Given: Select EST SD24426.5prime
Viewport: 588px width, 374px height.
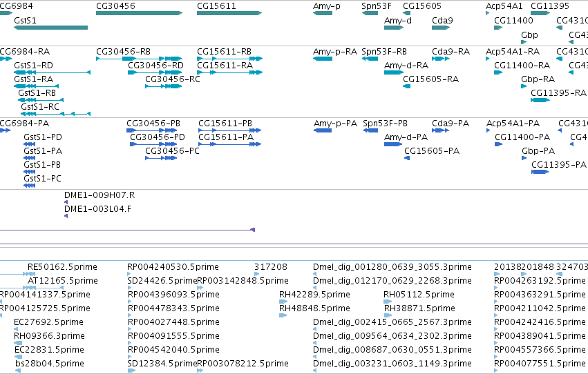Looking at the screenshot, I should (162, 281).
